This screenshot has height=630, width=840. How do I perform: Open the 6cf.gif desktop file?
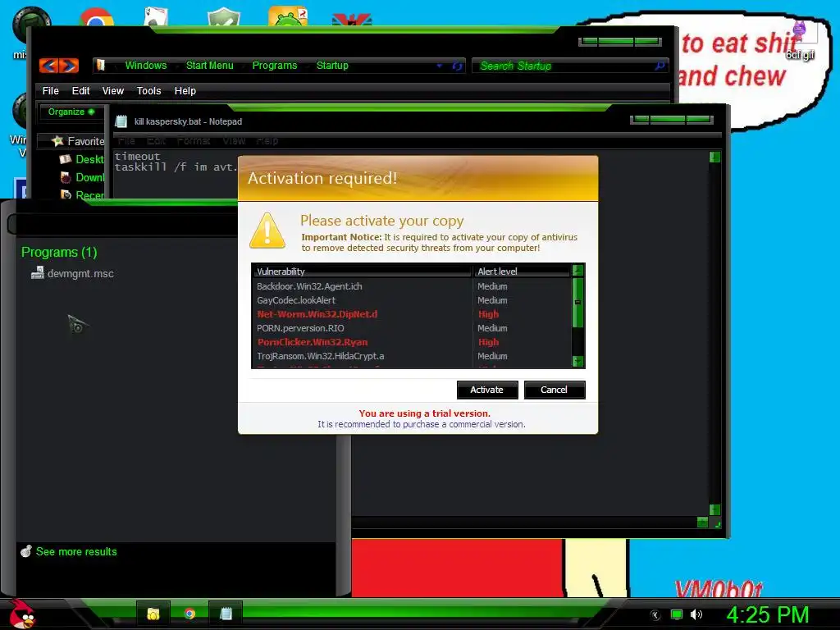[x=801, y=40]
